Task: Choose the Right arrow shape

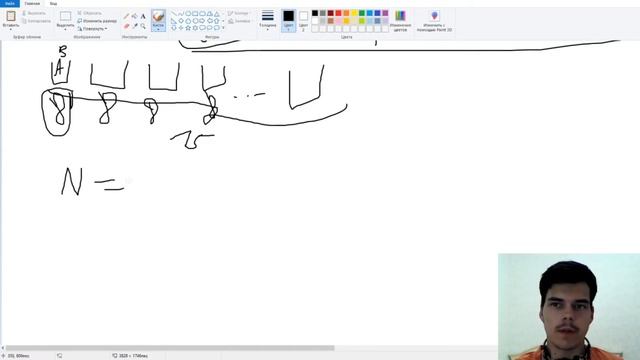Action: (202, 21)
